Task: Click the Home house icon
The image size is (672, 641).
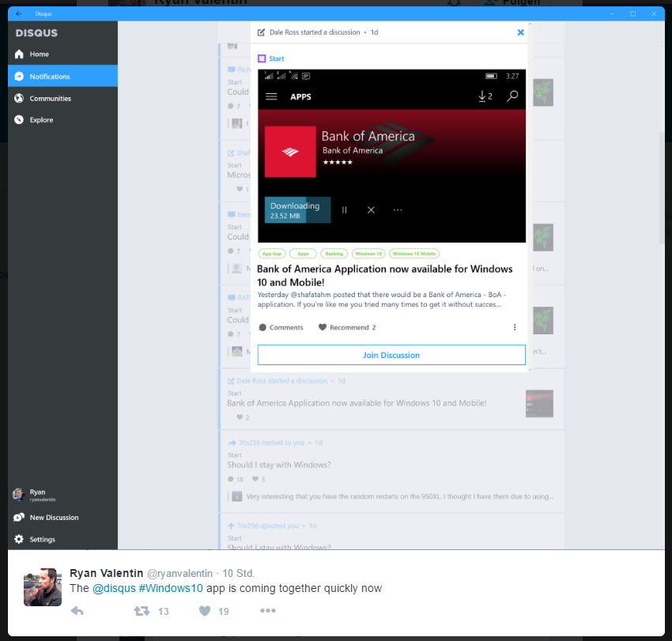Action: pyautogui.click(x=19, y=54)
